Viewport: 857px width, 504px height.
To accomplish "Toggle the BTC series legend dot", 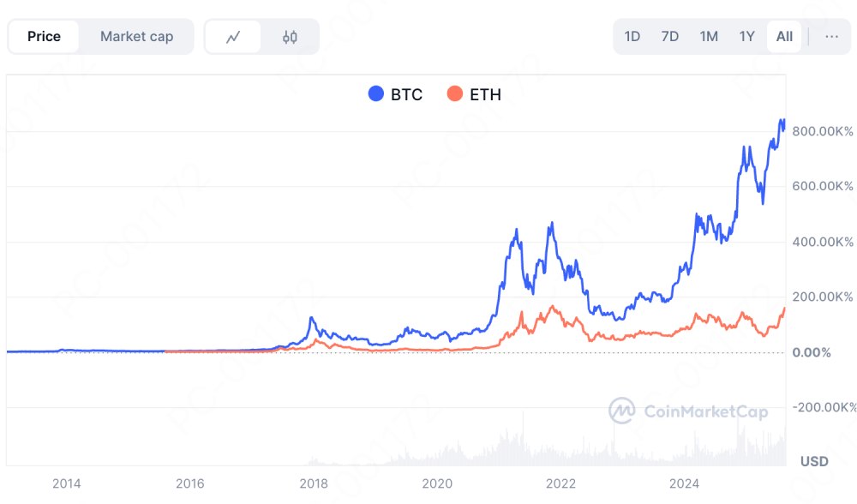I will (x=375, y=94).
